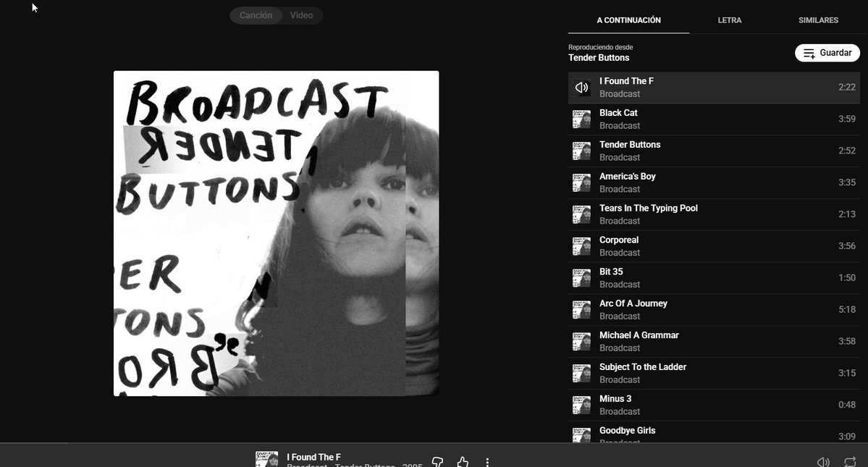Screen dimensions: 868x467
Task: Play Arc Of A Journey
Action: [x=714, y=310]
